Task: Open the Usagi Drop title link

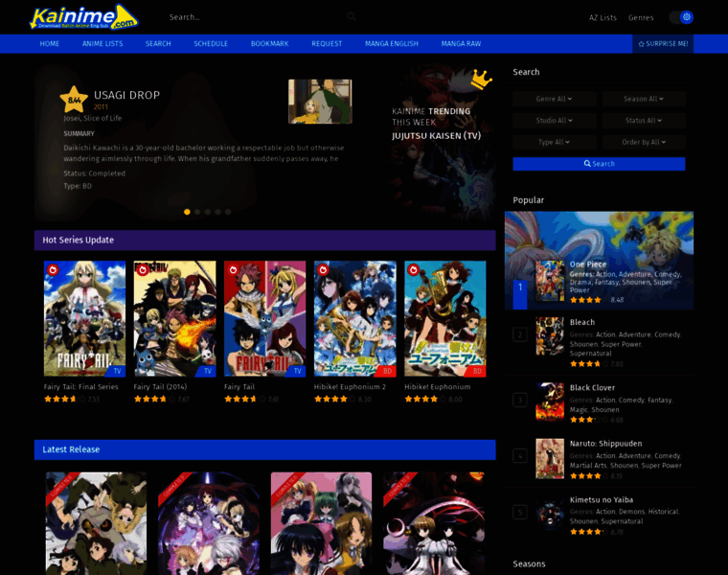Action: (126, 95)
